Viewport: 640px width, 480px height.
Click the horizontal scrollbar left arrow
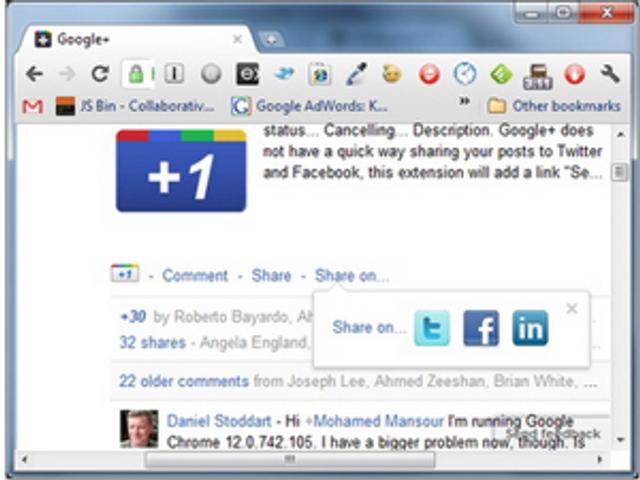(24, 460)
